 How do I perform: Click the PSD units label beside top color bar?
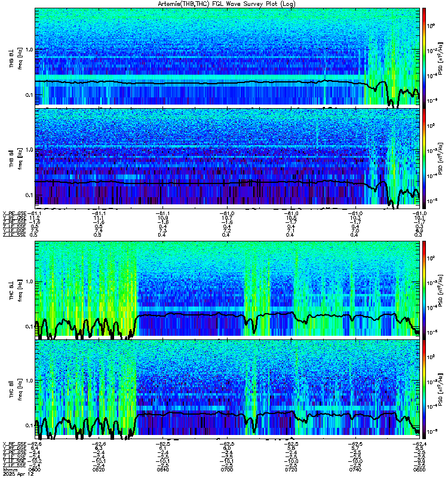pyautogui.click(x=440, y=58)
